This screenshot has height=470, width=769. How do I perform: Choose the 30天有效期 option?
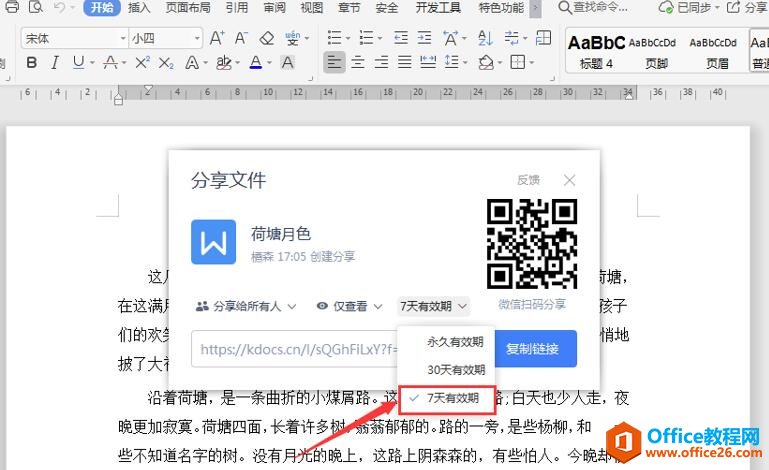(455, 369)
